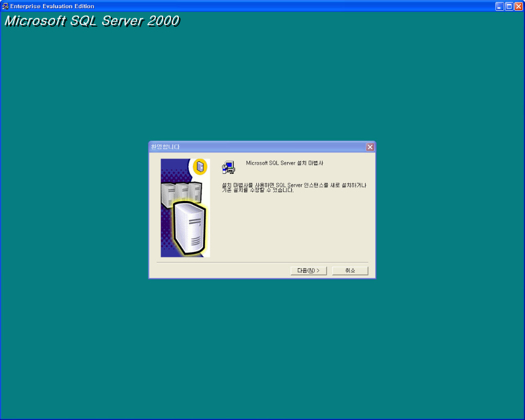The image size is (525, 420).
Task: Close the Enterprise Evaluation Edition window
Action: 518,6
